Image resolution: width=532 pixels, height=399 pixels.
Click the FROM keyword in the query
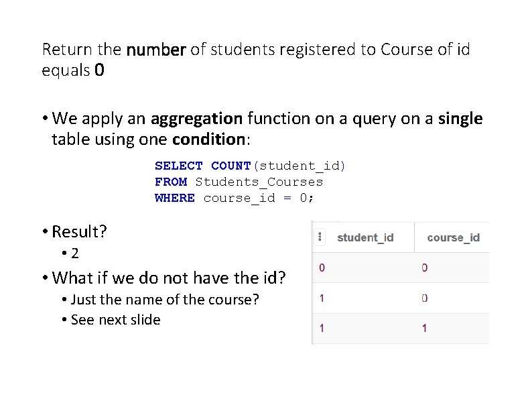click(171, 182)
